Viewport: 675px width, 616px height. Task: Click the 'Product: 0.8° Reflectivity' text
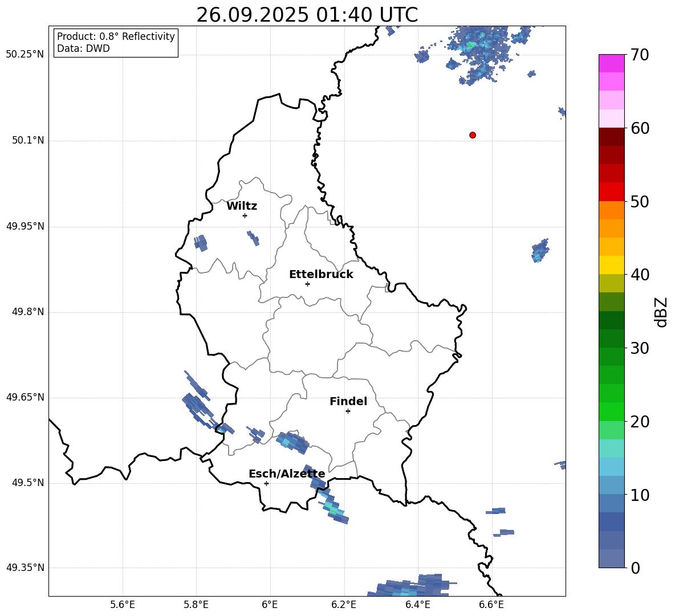(x=116, y=36)
